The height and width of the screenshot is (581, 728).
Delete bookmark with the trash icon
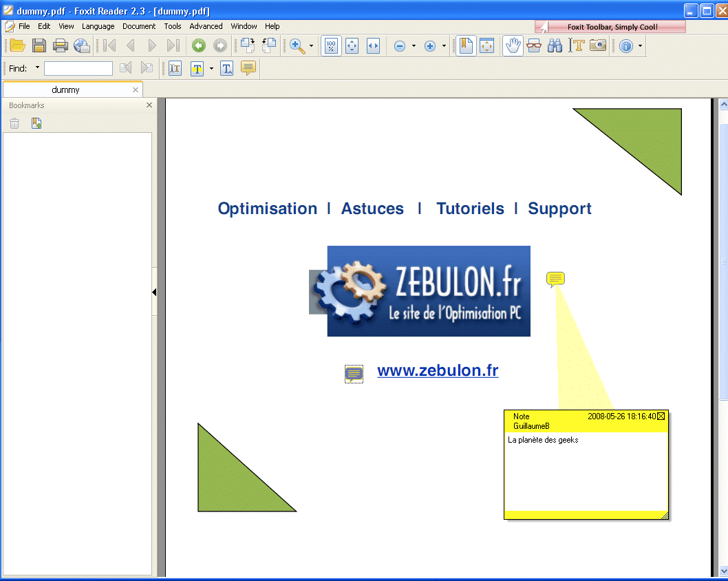(14, 123)
